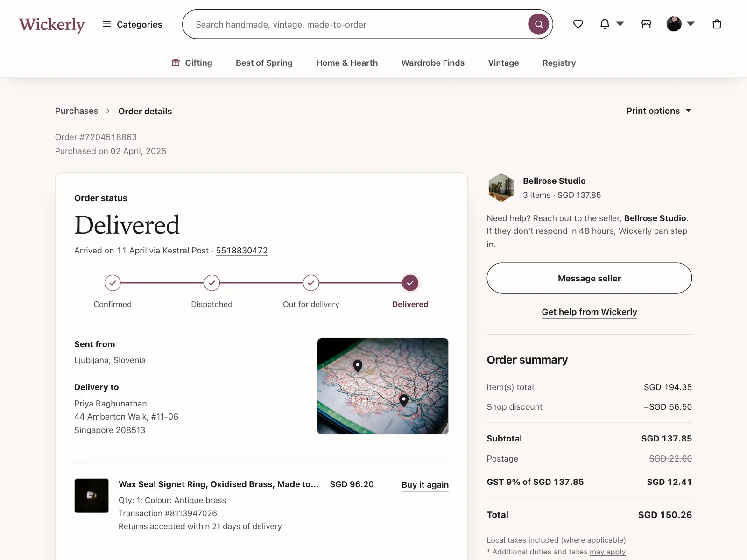Click the Message seller button

tap(589, 278)
